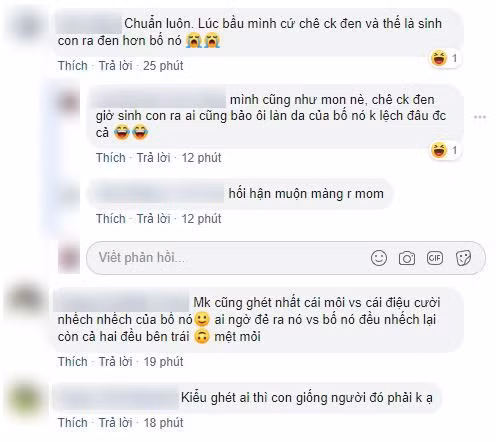496x442 pixels.
Task: Open sticker picker in reply box
Action: pos(463,258)
